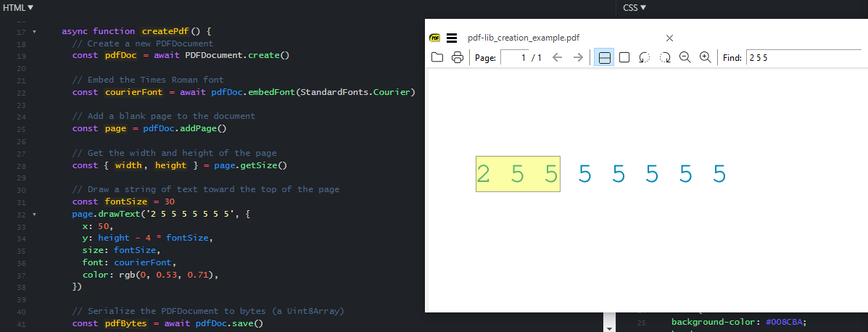This screenshot has width=868, height=332.
Task: Click the '#008CBA' color value in CSS
Action: 786,322
